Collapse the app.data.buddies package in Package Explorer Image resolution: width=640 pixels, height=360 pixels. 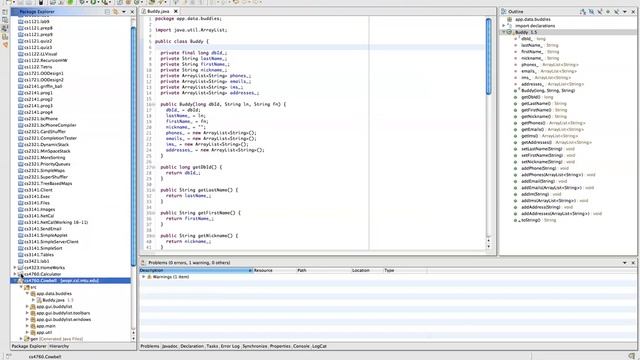(27, 294)
